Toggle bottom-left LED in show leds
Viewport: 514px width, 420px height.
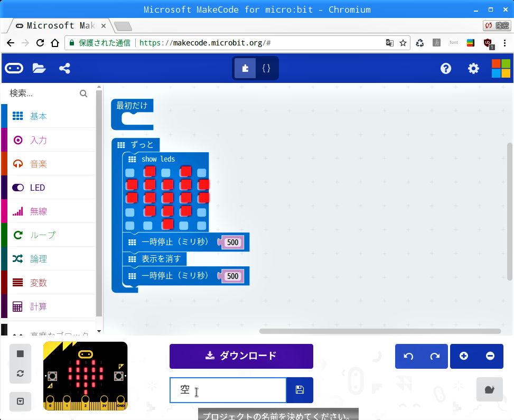tap(130, 226)
